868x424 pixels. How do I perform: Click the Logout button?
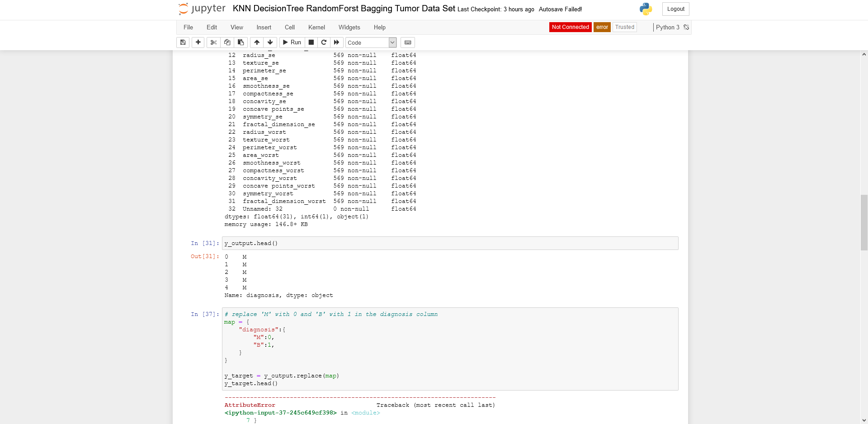coord(675,9)
